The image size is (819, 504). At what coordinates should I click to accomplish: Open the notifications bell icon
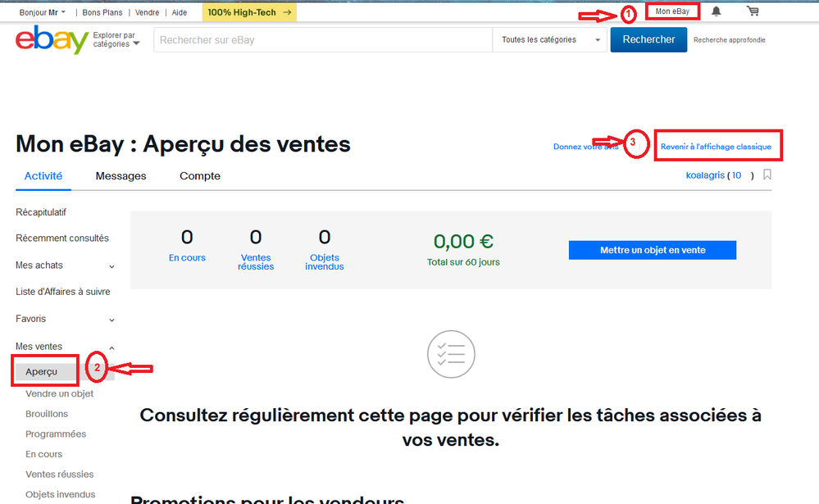pyautogui.click(x=716, y=11)
